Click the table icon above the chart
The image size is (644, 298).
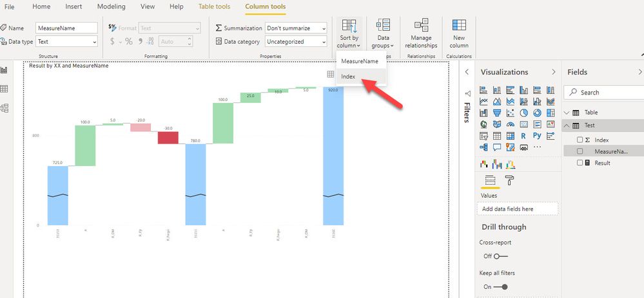coord(331,74)
